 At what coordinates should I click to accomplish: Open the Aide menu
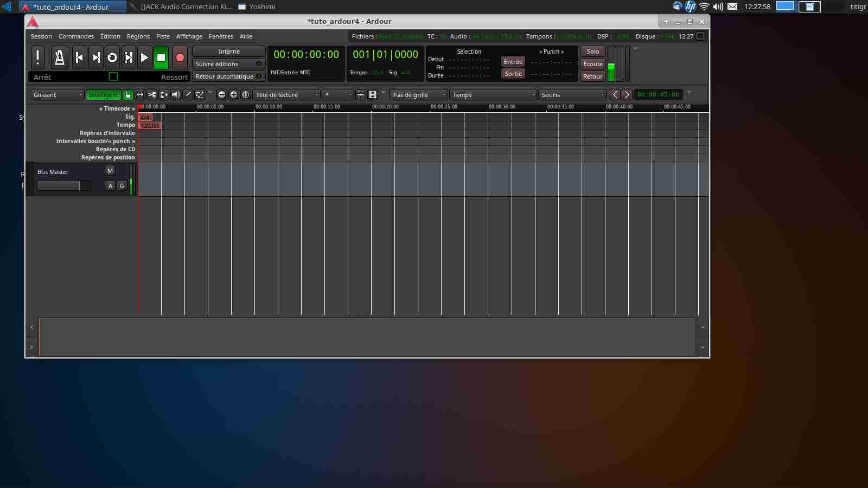click(246, 36)
